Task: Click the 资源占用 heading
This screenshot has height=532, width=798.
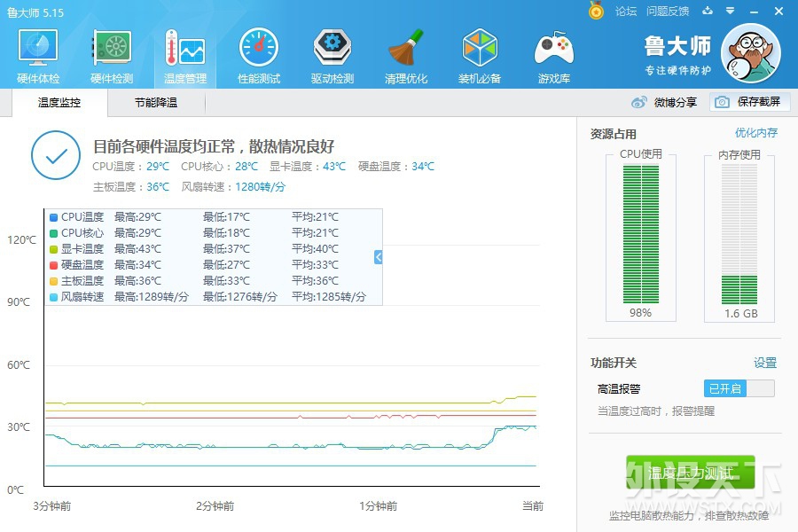Action: 614,134
